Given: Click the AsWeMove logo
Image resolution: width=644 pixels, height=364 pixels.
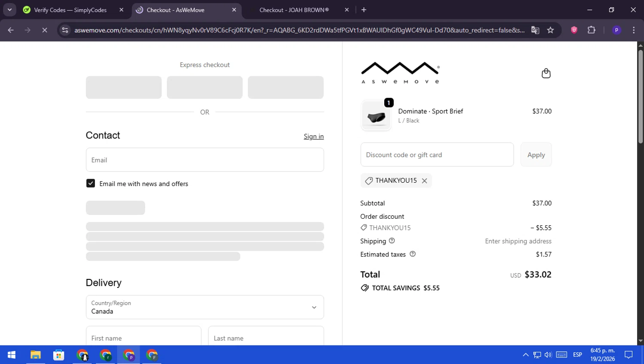Looking at the screenshot, I should pyautogui.click(x=400, y=73).
